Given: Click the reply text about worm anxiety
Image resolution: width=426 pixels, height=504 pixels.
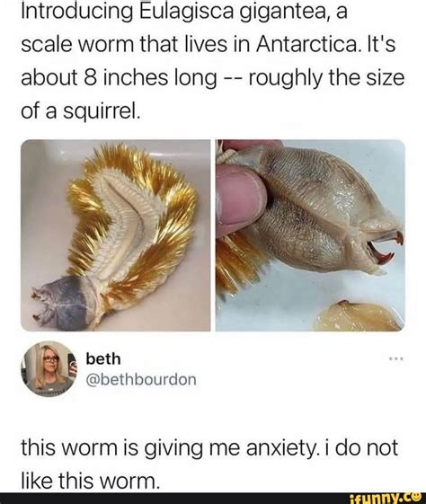Looking at the screenshot, I should (209, 464).
